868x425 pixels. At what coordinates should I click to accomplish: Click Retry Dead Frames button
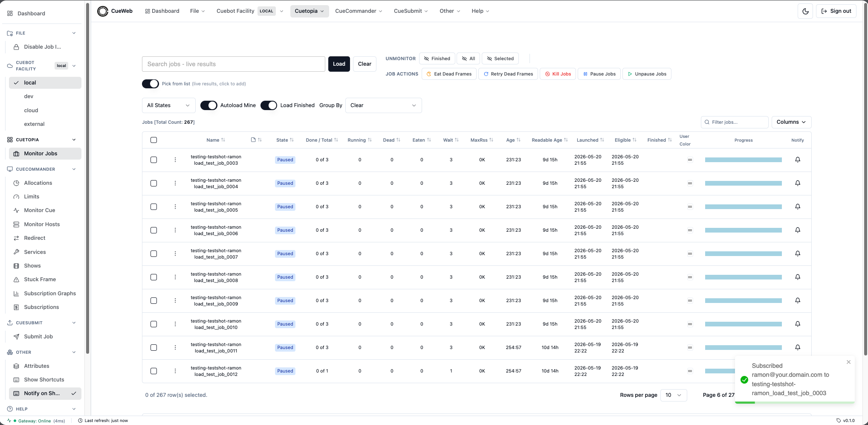pos(507,74)
